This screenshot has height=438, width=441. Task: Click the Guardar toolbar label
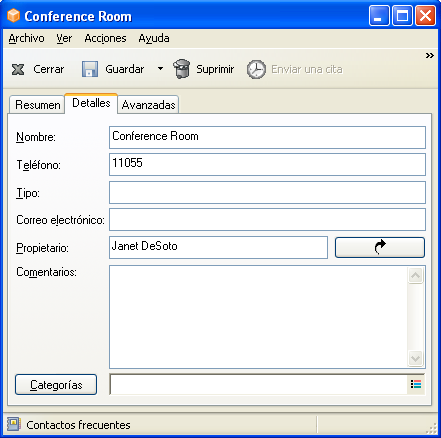[x=125, y=69]
